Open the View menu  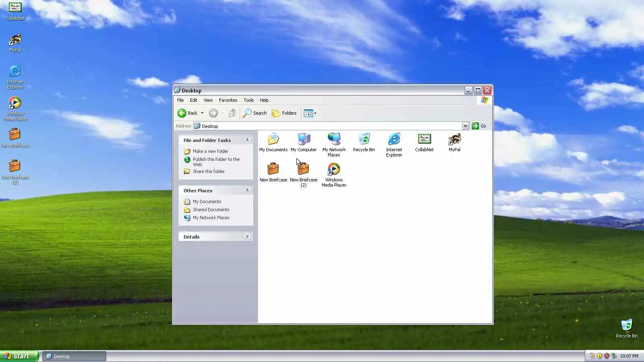click(208, 100)
